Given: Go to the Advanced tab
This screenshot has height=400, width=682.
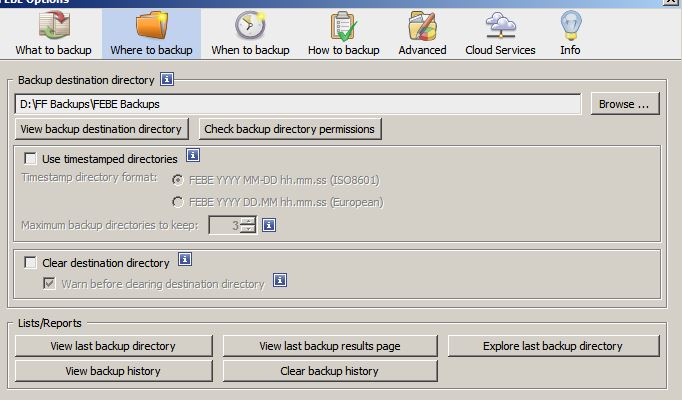Looking at the screenshot, I should pyautogui.click(x=422, y=34).
